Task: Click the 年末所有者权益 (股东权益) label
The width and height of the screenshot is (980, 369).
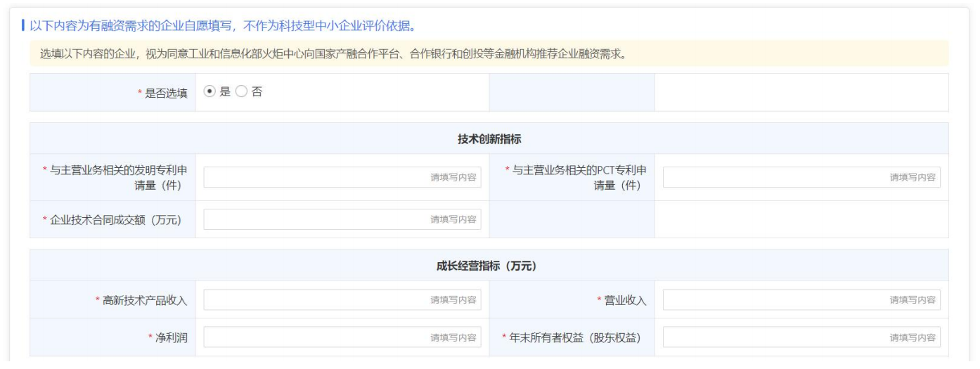Action: point(578,338)
